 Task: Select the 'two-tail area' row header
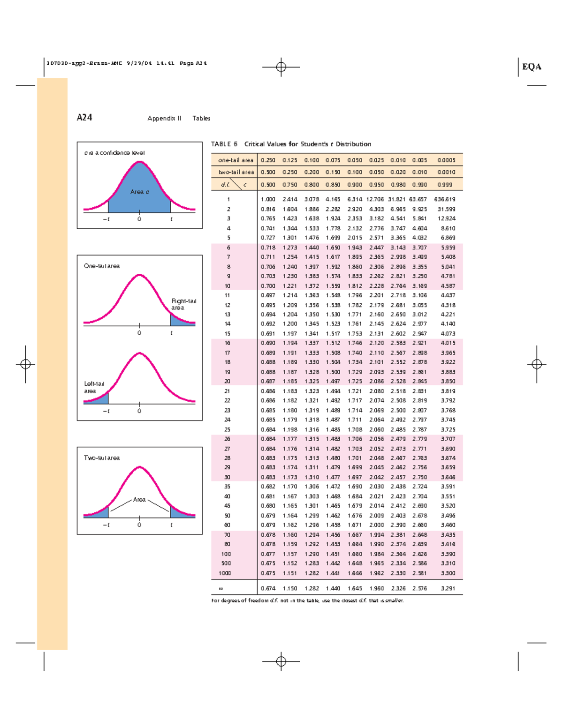pyautogui.click(x=236, y=173)
